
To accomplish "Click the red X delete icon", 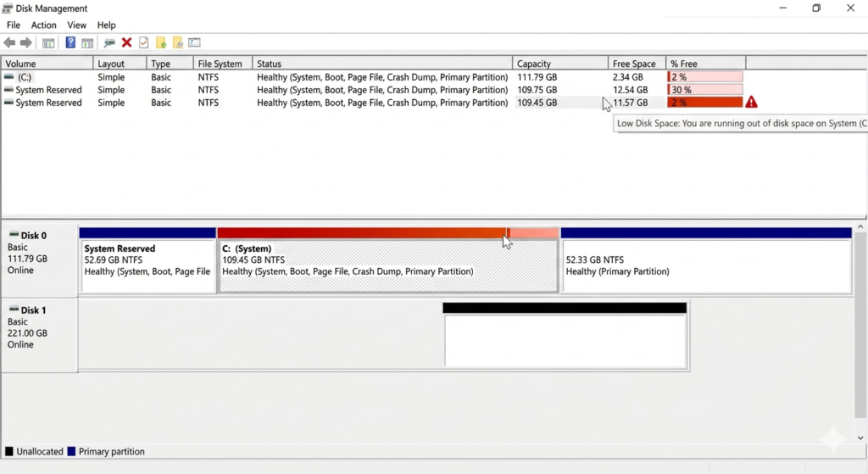I will (126, 42).
